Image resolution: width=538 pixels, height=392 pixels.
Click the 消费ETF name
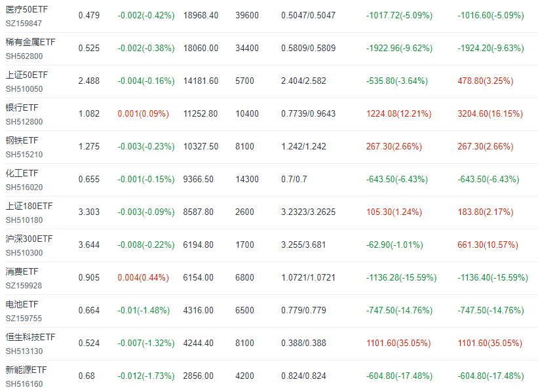coord(22,272)
